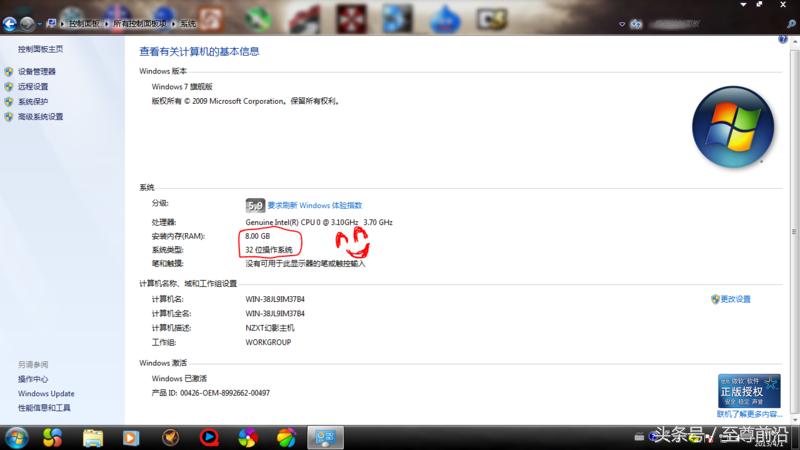Click the Windows 已激活 text
Viewport: 800px width, 450px height.
coord(179,379)
